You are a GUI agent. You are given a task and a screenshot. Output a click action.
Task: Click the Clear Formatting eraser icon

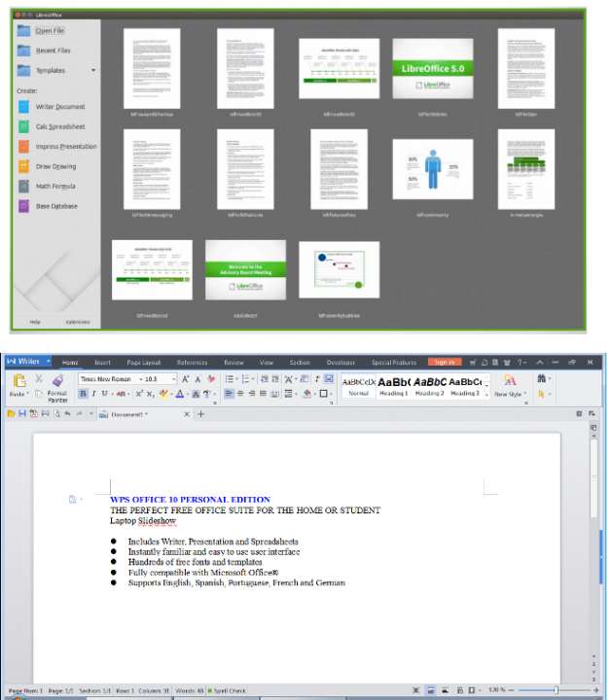pyautogui.click(x=211, y=379)
